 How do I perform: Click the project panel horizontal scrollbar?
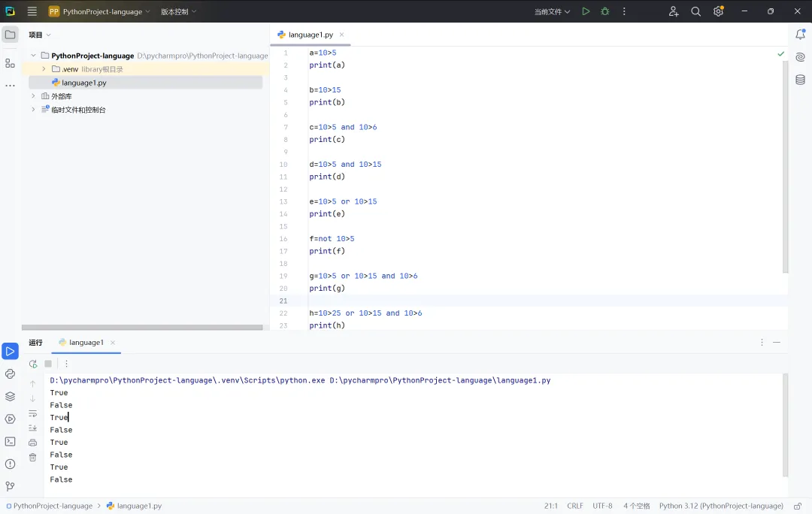point(142,327)
